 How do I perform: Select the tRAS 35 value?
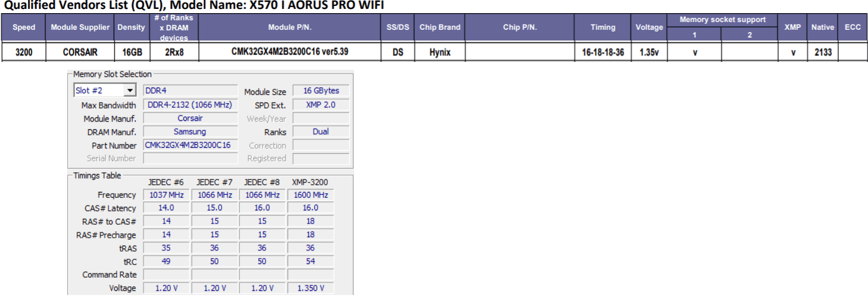[x=166, y=248]
